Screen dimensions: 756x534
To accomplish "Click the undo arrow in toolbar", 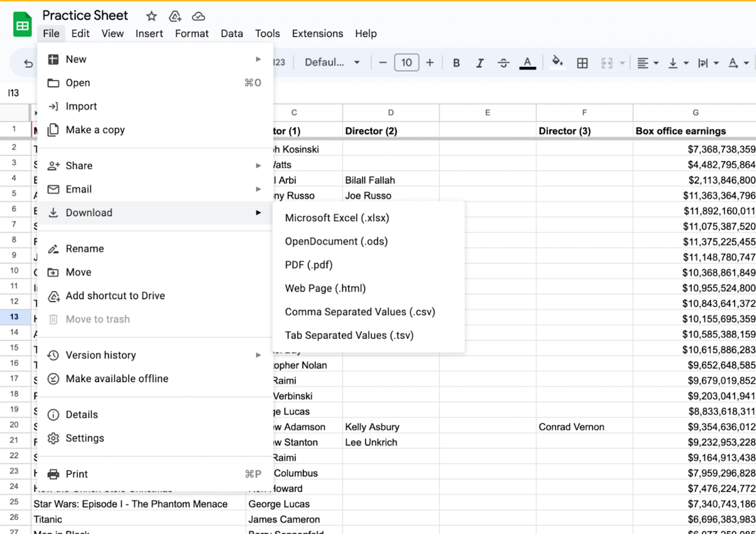I will point(29,63).
